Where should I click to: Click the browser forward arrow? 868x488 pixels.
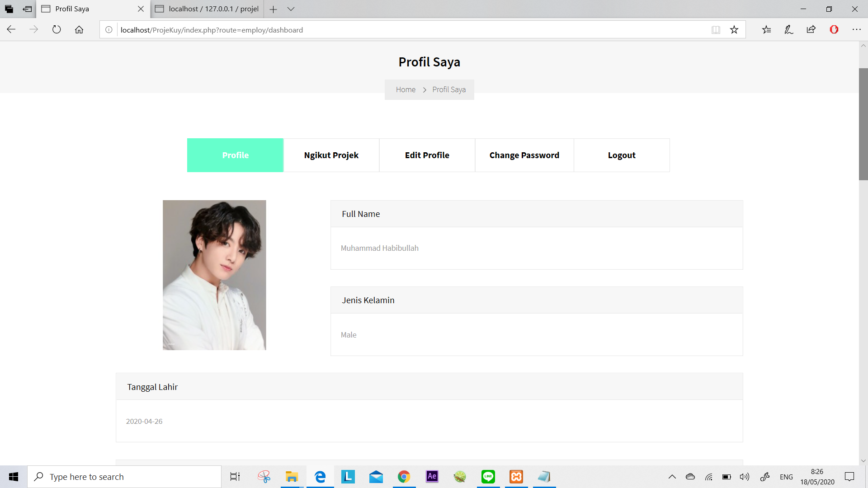(x=34, y=29)
